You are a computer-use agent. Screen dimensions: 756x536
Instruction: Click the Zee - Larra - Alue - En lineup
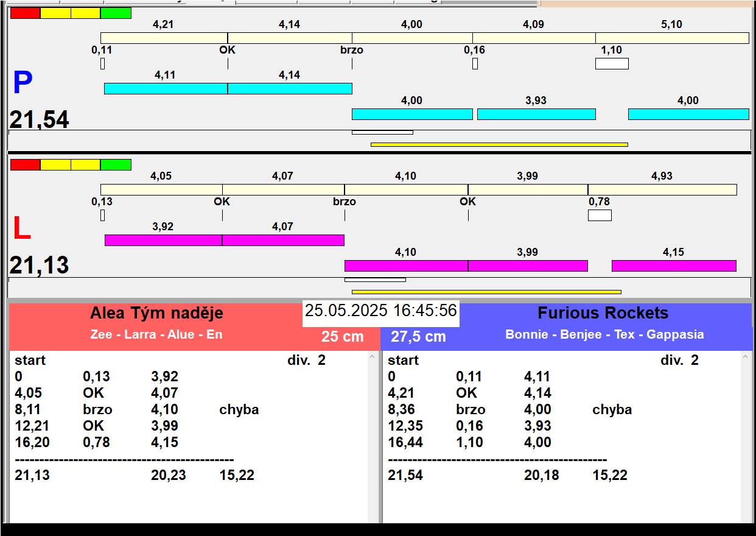coord(156,334)
